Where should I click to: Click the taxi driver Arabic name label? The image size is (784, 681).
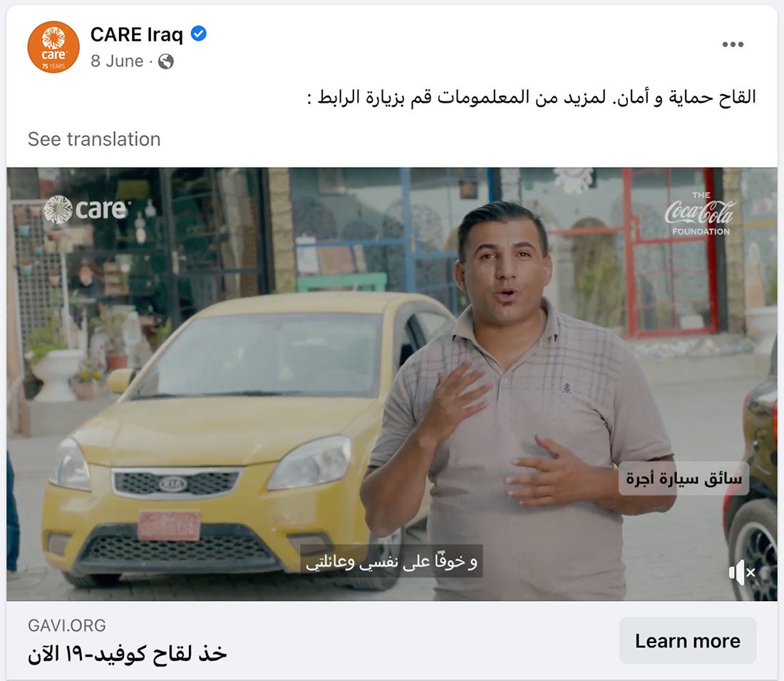point(684,479)
